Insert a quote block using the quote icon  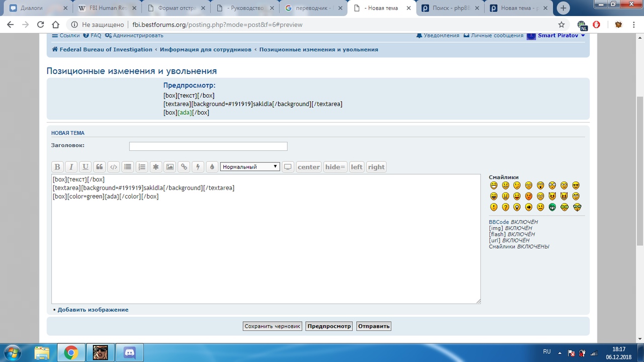point(100,167)
